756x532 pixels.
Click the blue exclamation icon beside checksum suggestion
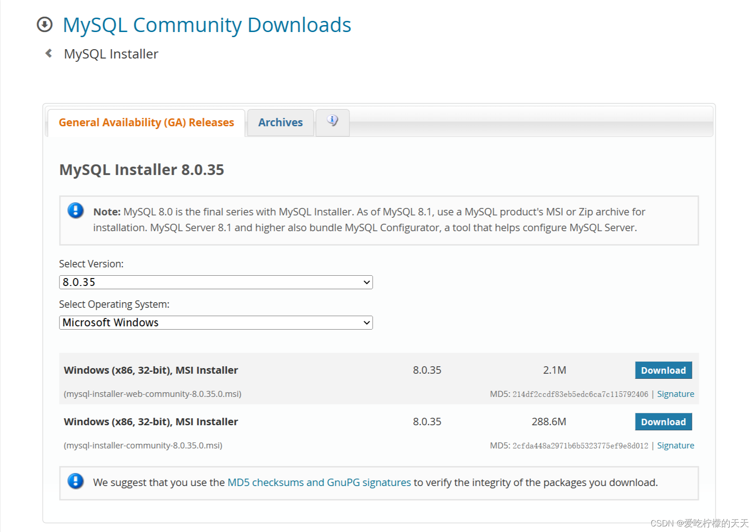coord(76,481)
